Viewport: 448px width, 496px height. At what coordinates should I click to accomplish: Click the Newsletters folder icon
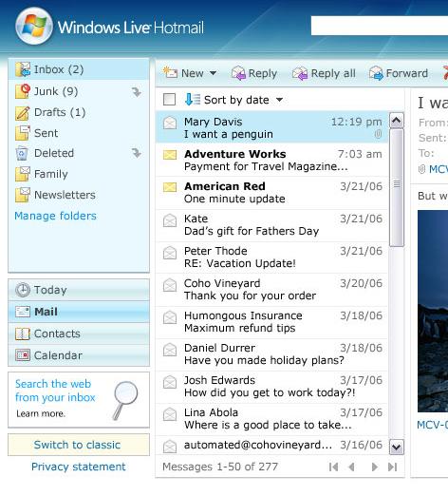coord(23,195)
